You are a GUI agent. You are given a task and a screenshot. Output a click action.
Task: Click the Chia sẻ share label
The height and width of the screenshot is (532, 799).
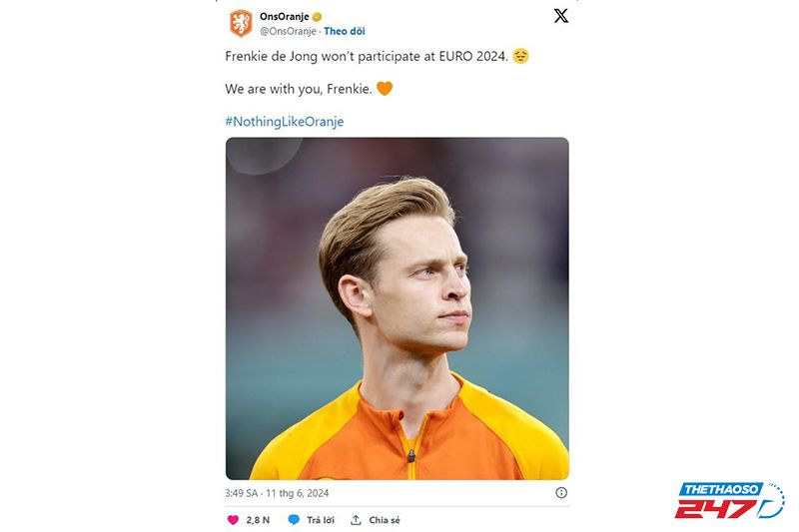tap(385, 520)
